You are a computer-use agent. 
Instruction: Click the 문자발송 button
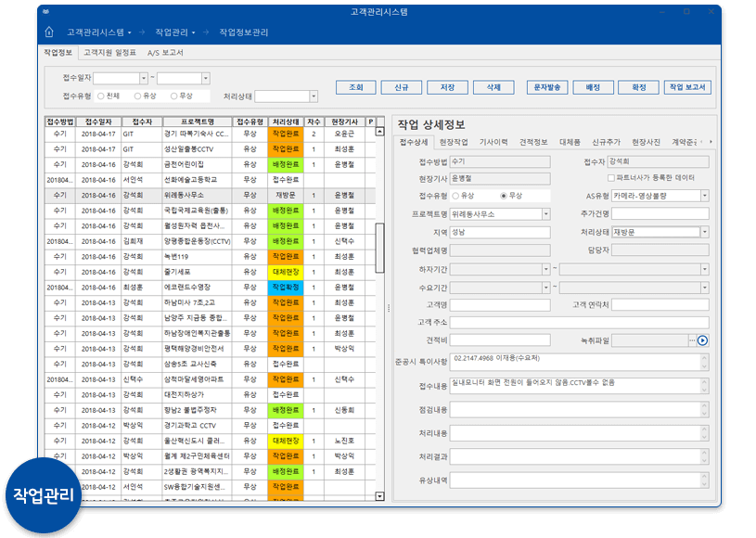547,87
